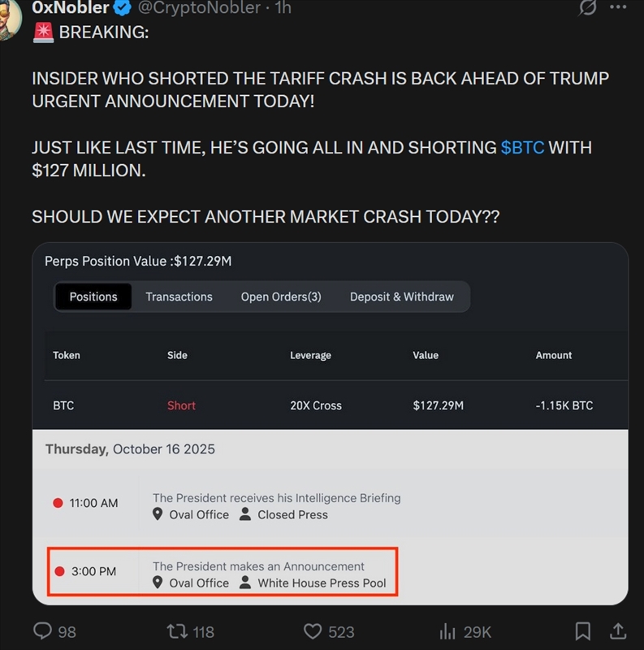View the post analytics with the bar chart icon
644x650 pixels.
tap(448, 630)
